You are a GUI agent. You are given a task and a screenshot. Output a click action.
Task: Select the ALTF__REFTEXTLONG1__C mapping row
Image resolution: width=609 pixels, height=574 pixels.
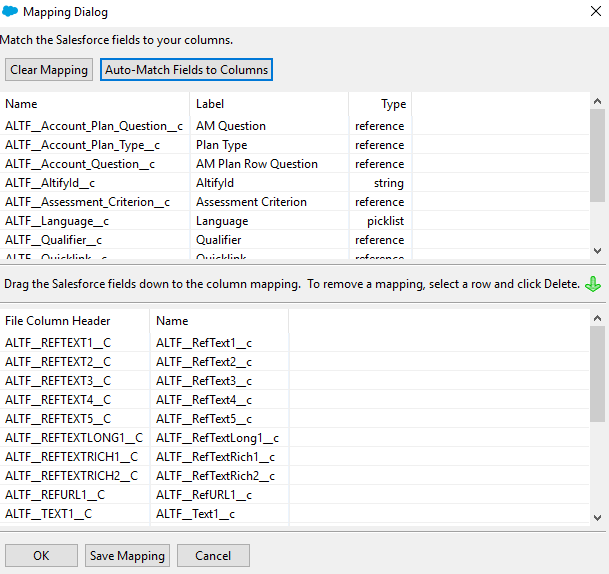pos(294,438)
